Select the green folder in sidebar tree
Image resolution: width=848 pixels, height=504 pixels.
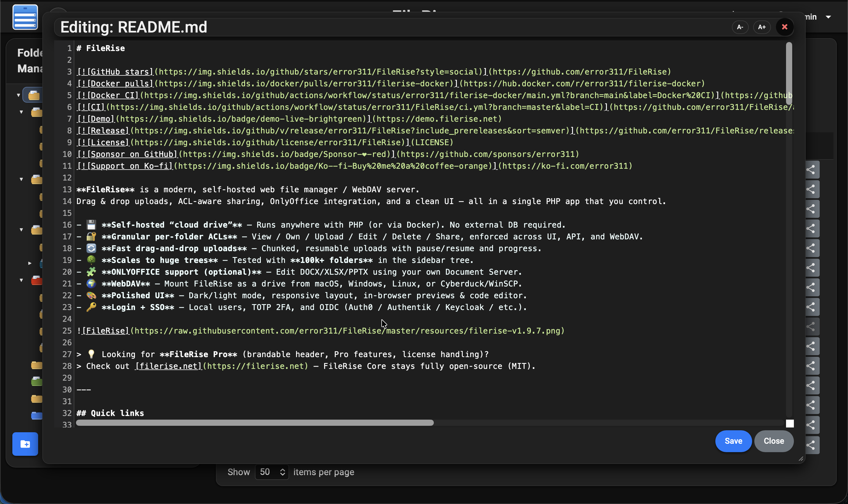[37, 382]
